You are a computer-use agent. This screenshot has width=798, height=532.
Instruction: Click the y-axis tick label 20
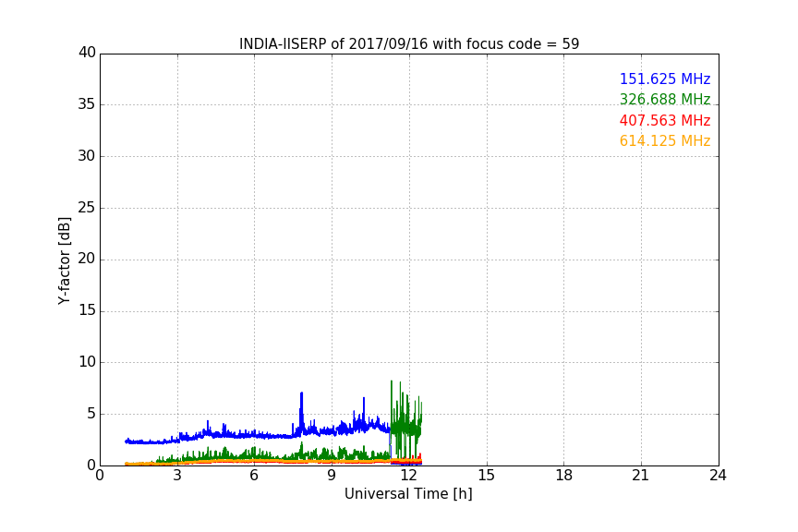87,260
